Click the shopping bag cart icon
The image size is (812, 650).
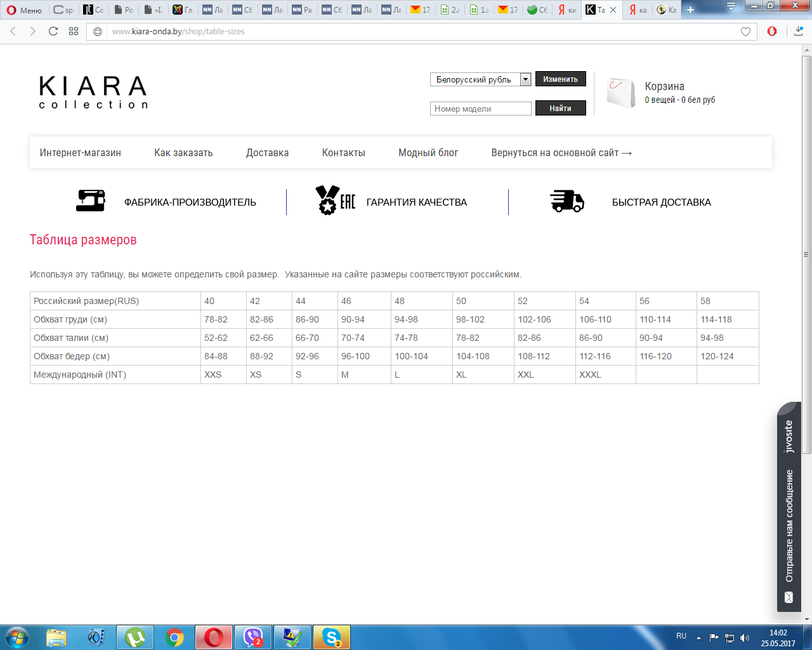(620, 93)
